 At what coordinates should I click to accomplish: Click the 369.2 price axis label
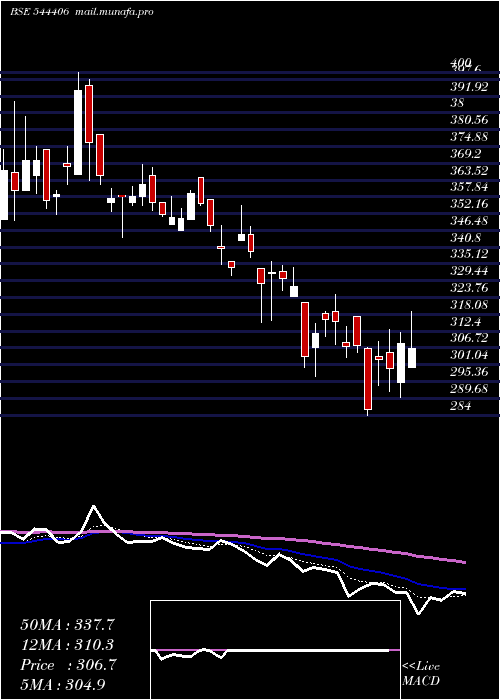[466, 154]
